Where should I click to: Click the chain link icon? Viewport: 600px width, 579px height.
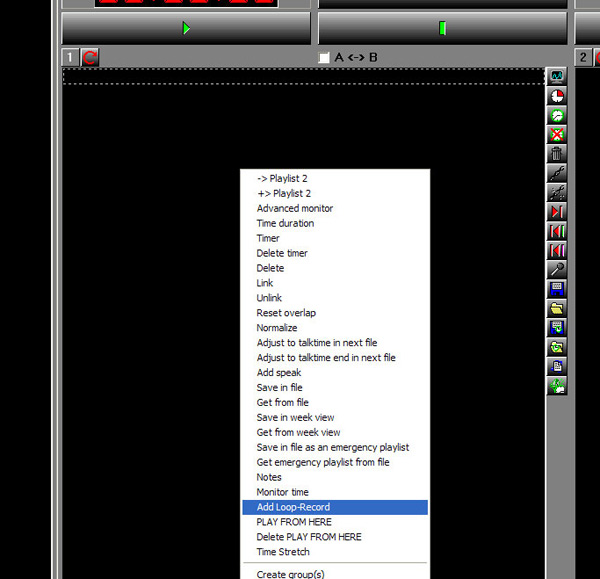(x=557, y=173)
